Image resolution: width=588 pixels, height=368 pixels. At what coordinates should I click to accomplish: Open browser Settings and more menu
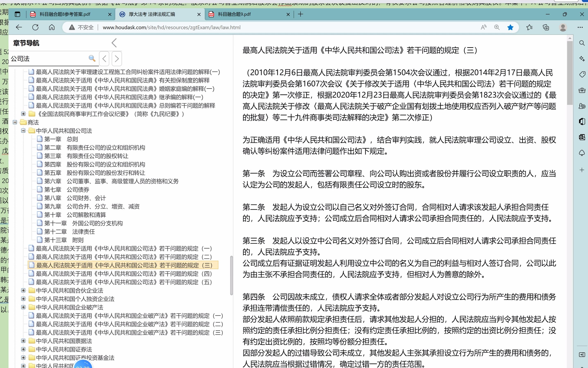tap(580, 27)
